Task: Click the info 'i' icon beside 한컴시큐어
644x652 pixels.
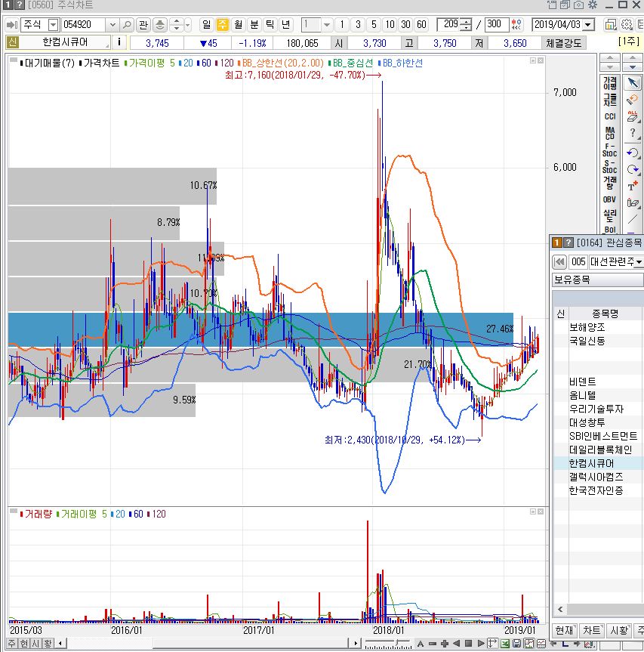Action: tap(119, 42)
